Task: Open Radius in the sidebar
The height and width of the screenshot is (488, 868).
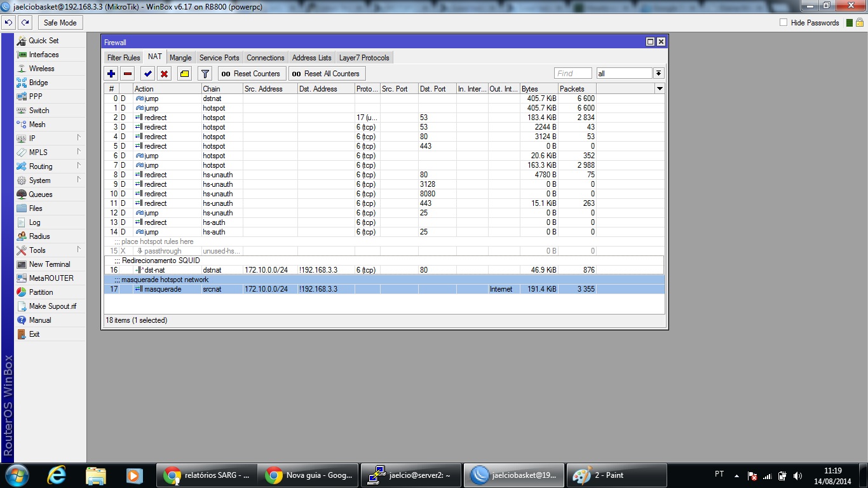Action: coord(50,236)
